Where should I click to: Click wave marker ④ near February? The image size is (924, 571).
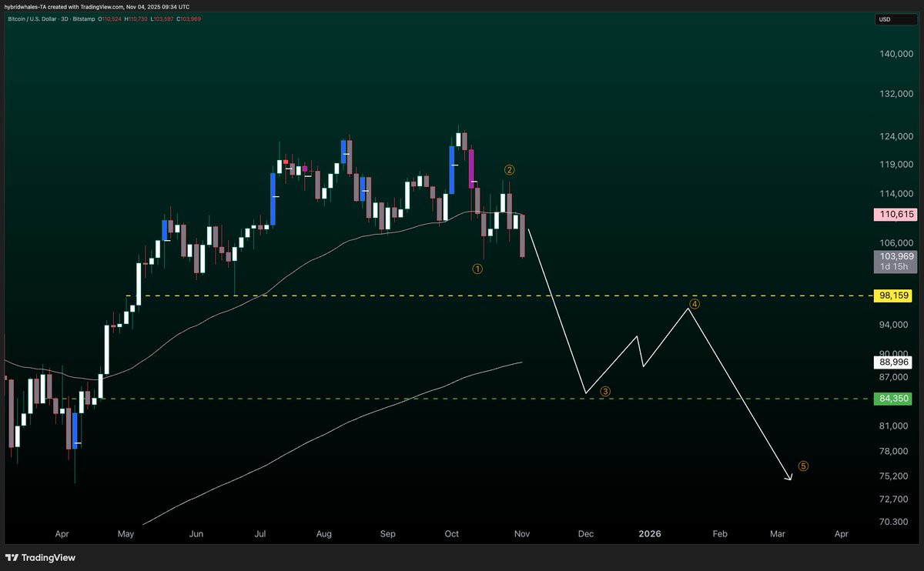coord(695,303)
